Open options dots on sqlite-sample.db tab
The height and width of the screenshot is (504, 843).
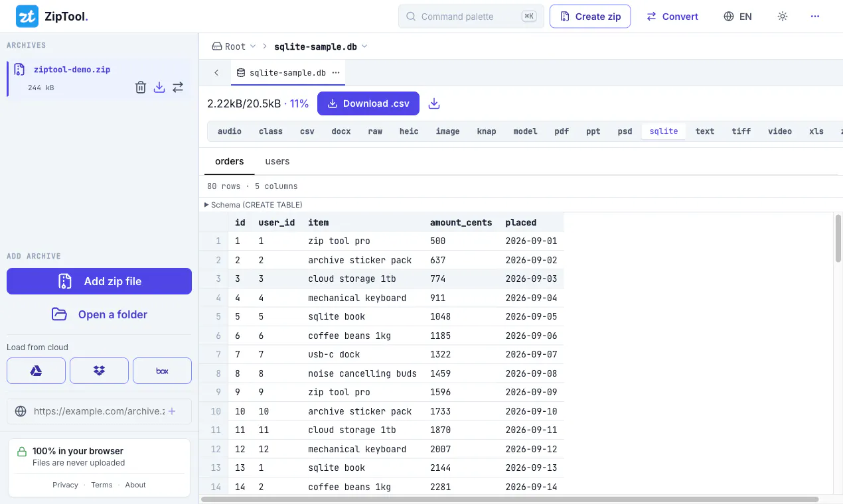[336, 73]
